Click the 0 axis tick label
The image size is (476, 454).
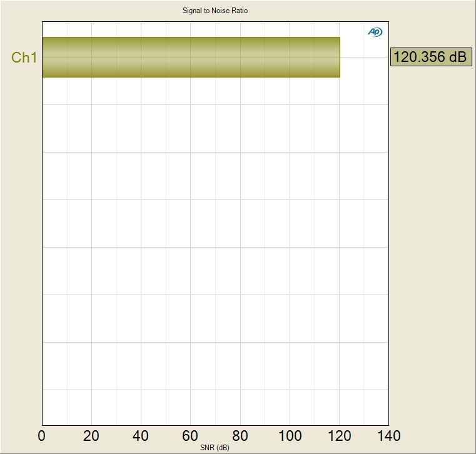click(41, 436)
